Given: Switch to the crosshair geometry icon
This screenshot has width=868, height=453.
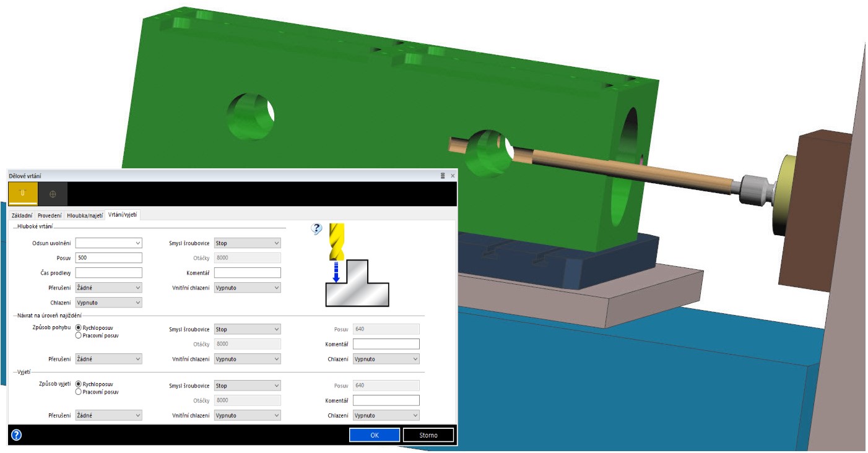Looking at the screenshot, I should point(53,194).
